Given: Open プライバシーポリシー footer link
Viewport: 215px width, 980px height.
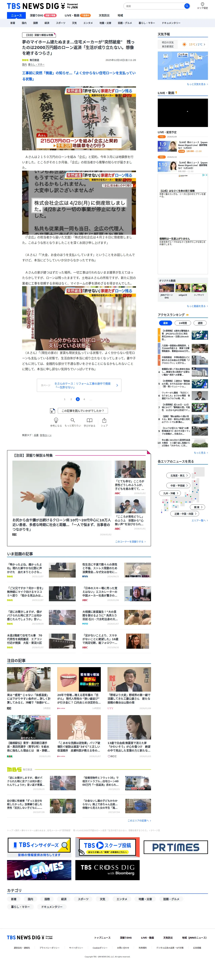Looking at the screenshot, I should tap(49, 948).
